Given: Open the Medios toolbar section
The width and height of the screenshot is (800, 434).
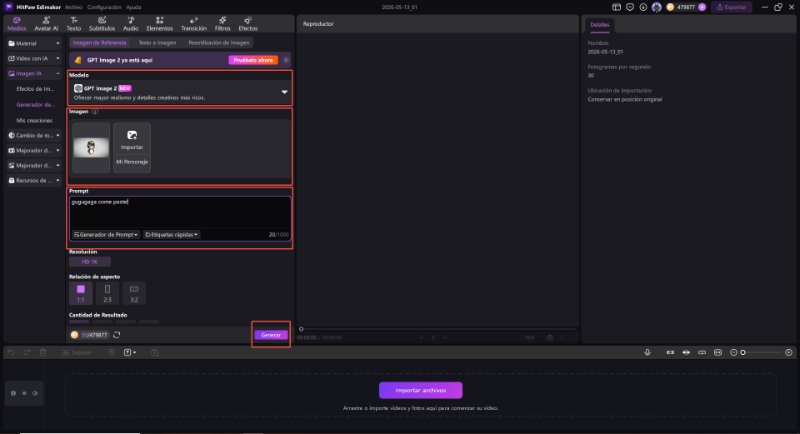Looking at the screenshot, I should point(17,24).
